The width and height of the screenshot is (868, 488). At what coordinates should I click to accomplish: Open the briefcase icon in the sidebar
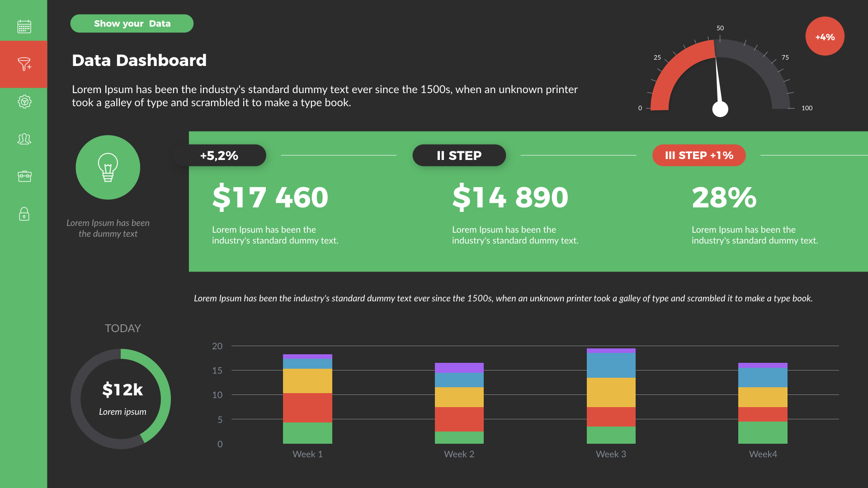click(x=24, y=176)
